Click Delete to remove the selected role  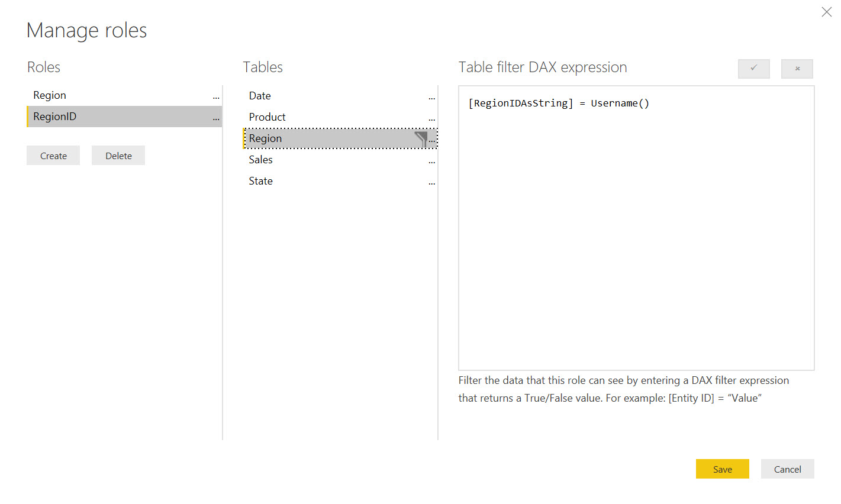tap(118, 155)
